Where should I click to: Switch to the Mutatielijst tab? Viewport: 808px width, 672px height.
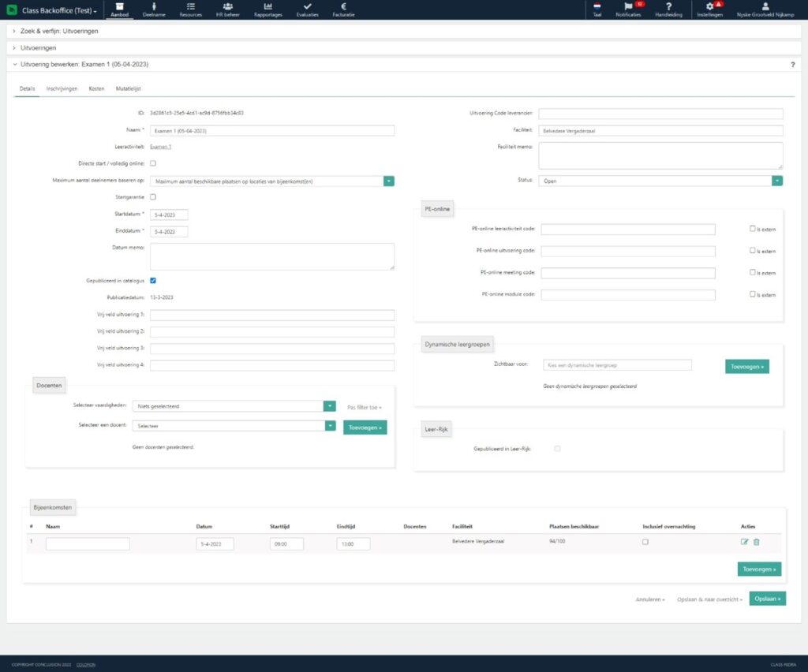tap(128, 89)
